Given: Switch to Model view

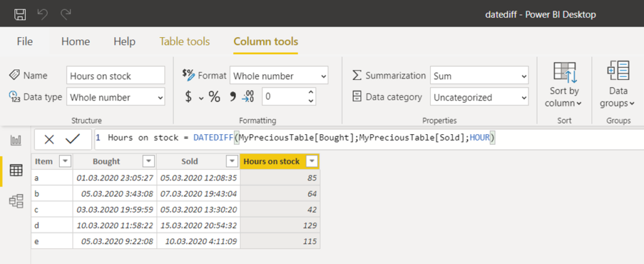Looking at the screenshot, I should coord(16,201).
